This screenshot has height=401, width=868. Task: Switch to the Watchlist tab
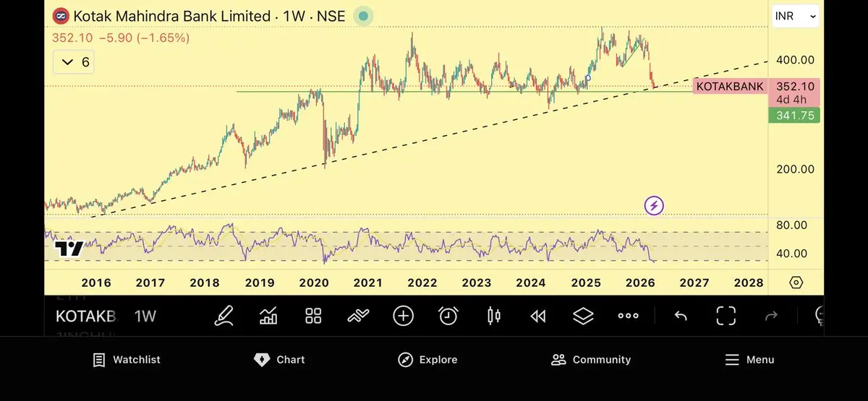click(127, 360)
